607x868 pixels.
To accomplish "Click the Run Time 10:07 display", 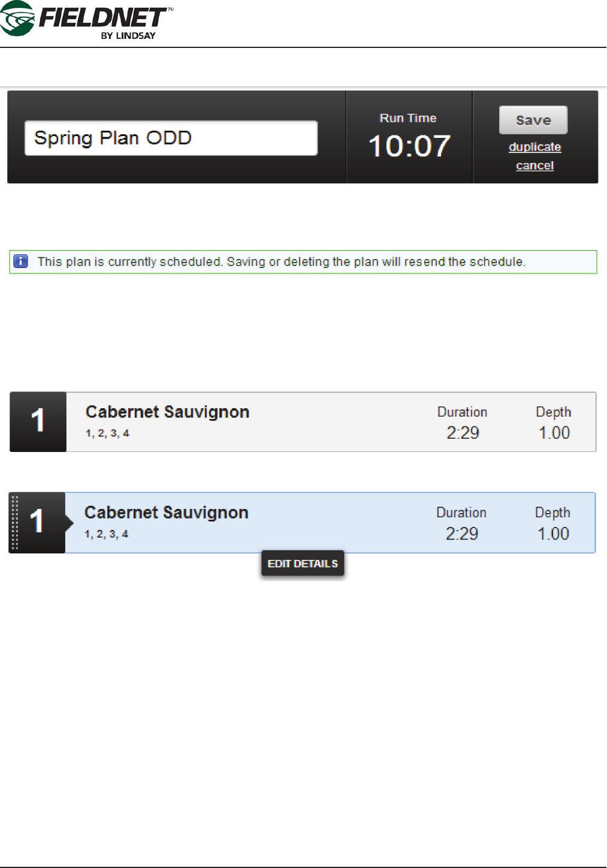I will 409,146.
